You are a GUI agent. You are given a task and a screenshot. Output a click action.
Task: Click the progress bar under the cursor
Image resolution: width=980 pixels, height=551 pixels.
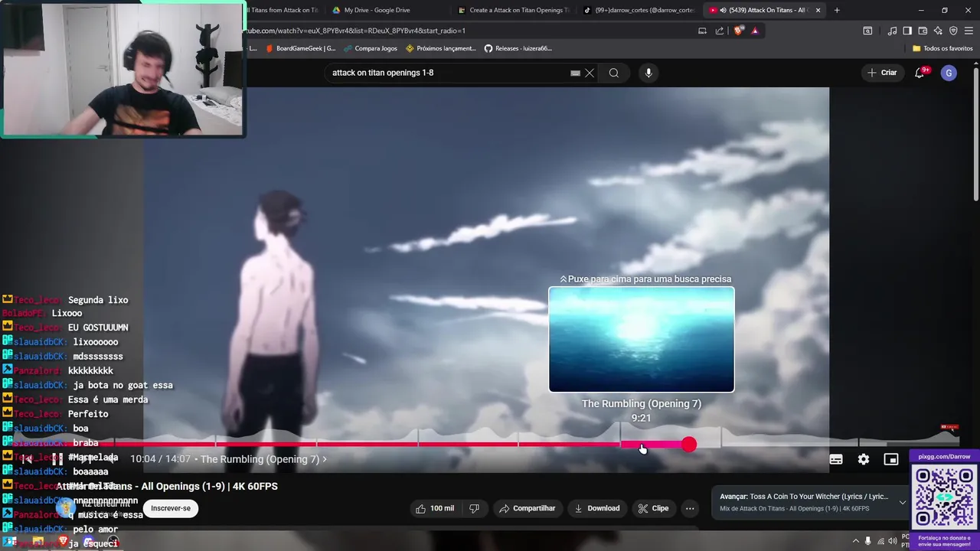[642, 444]
